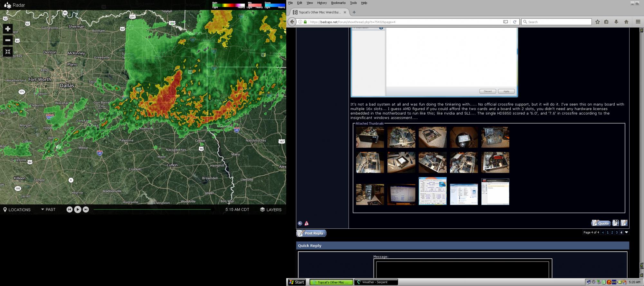Switch to Weather - Serpent taskbar window

click(x=376, y=282)
